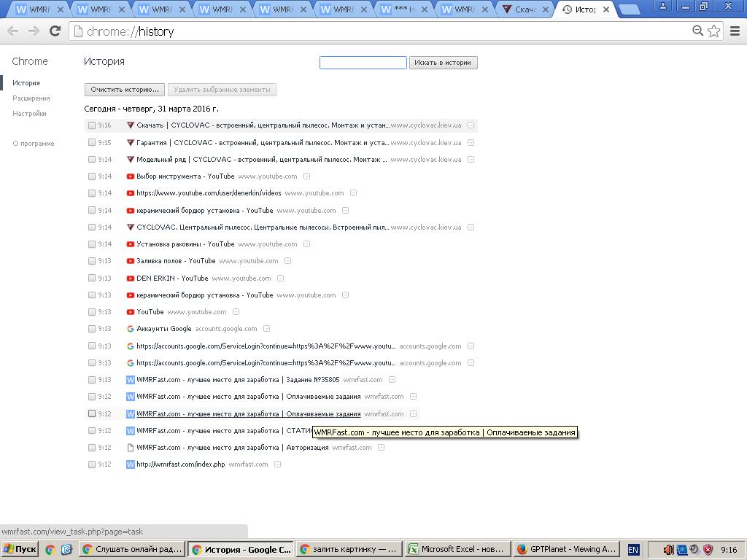Click CYCLOVAC favicon of Скачать entry
The width and height of the screenshot is (747, 560).
pos(130,125)
